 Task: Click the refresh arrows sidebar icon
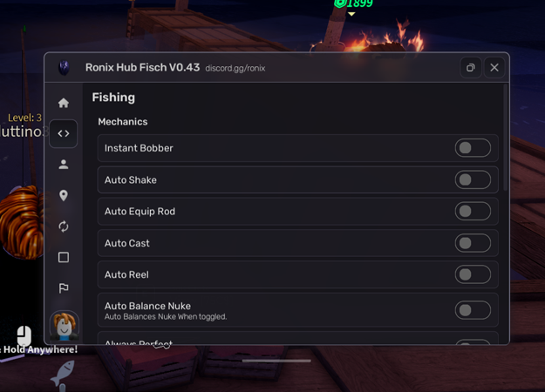tap(64, 226)
